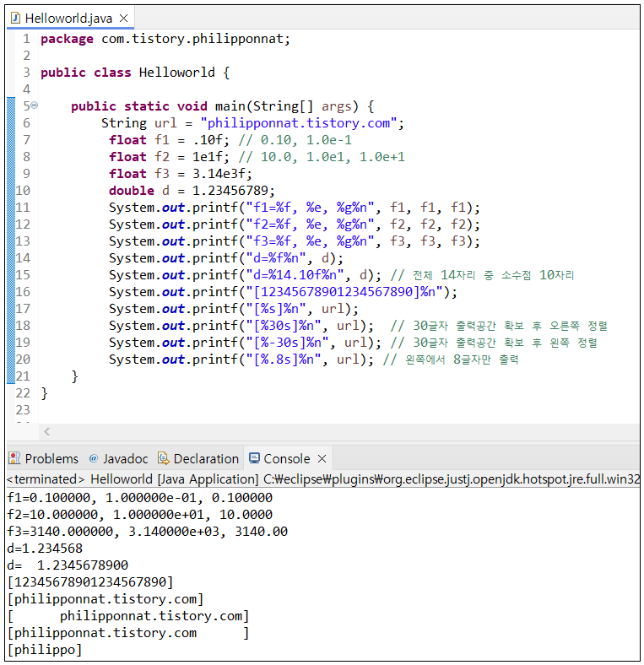The width and height of the screenshot is (644, 665).
Task: Click the console output [philippo]
Action: coord(45,650)
